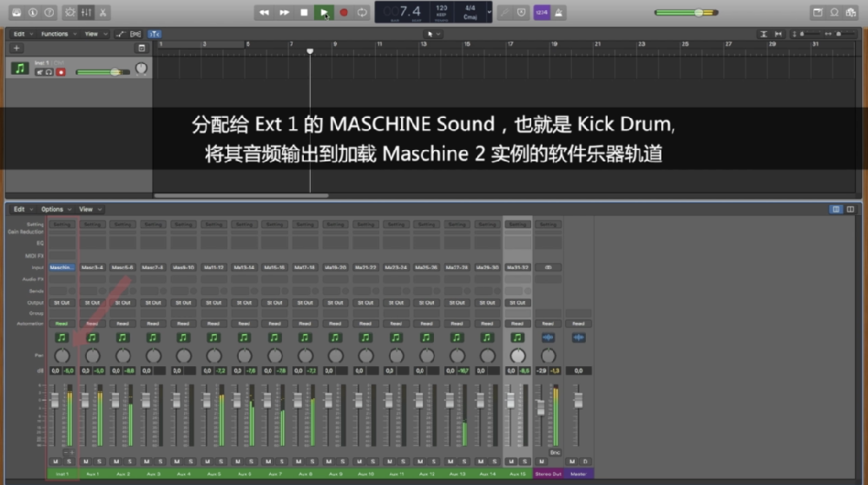Toggle Cycle mode button

pos(362,12)
